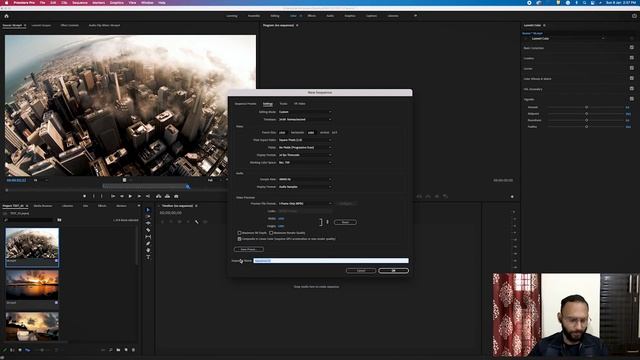The height and width of the screenshot is (360, 640).
Task: Step back one frame in Source monitor
Action: coord(121,196)
